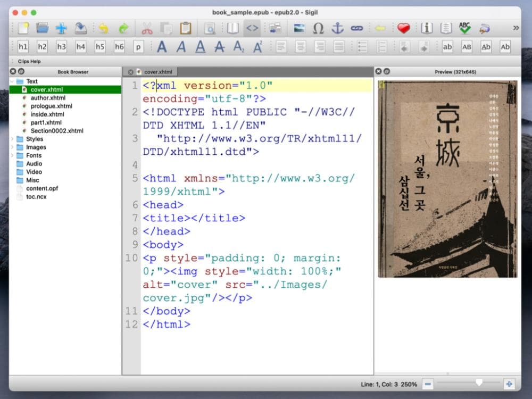The image size is (532, 399).
Task: Save the book with the Save icon
Action: pyautogui.click(x=81, y=28)
